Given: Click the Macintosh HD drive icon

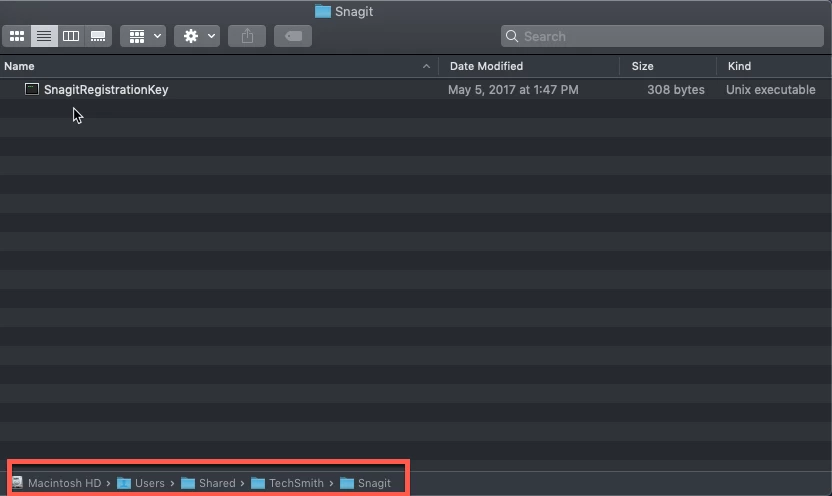Looking at the screenshot, I should tap(18, 483).
